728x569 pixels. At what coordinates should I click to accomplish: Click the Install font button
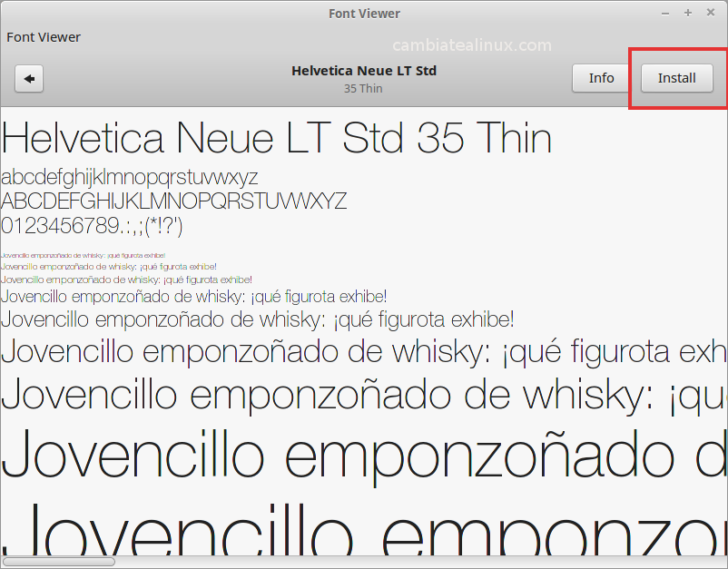(x=676, y=78)
